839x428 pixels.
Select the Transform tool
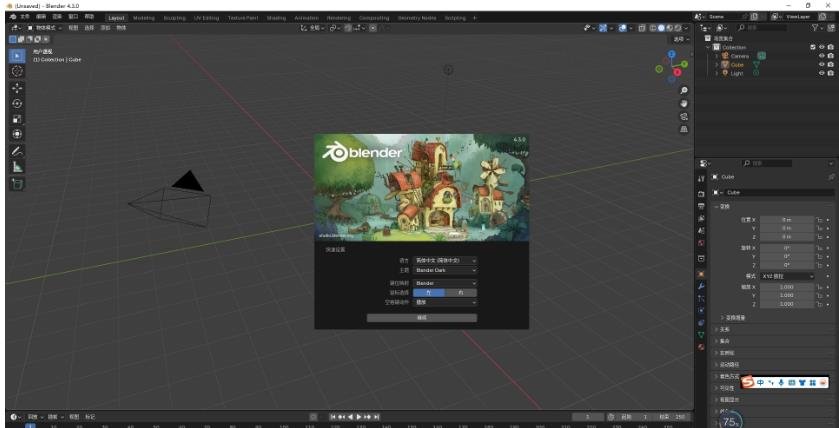[17, 134]
